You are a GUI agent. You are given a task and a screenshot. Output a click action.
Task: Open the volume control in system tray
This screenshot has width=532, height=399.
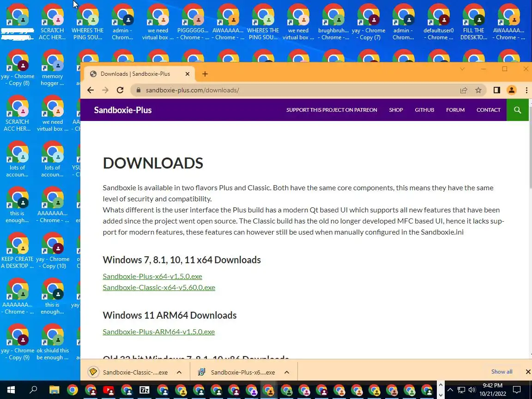[x=472, y=390]
